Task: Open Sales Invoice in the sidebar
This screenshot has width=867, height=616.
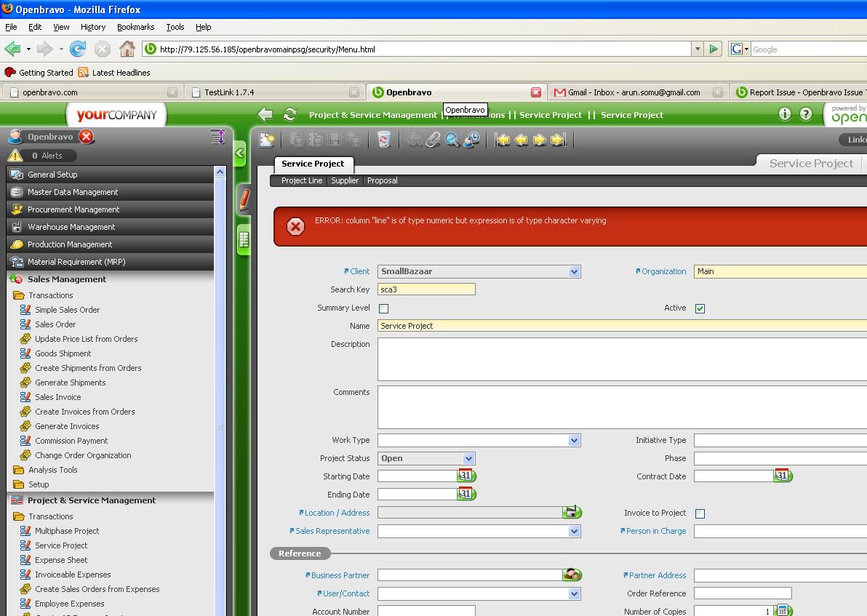Action: (x=58, y=397)
